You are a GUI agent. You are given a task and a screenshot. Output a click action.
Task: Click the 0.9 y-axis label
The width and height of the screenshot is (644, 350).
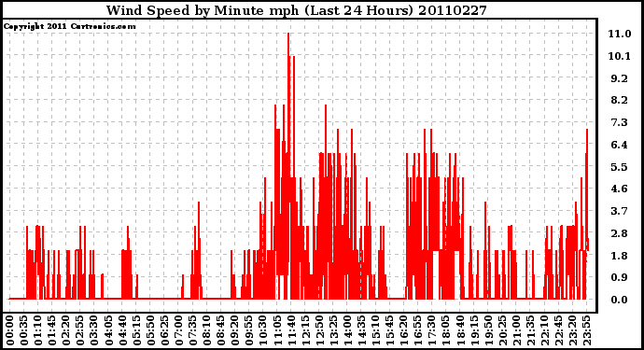pyautogui.click(x=620, y=278)
